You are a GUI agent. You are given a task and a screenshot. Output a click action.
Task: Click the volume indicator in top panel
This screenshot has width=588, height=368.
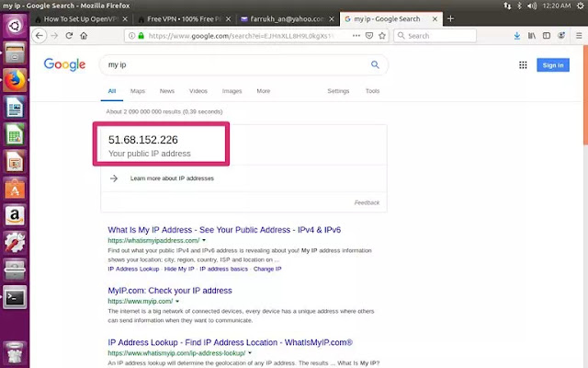pyautogui.click(x=532, y=6)
